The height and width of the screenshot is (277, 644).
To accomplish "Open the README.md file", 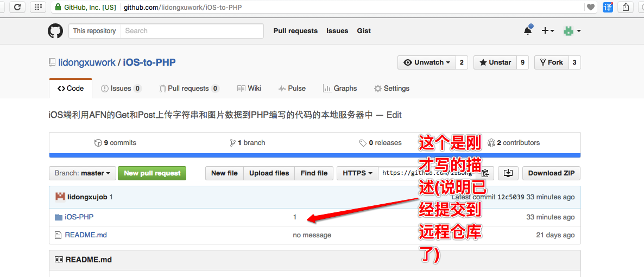I will [86, 235].
